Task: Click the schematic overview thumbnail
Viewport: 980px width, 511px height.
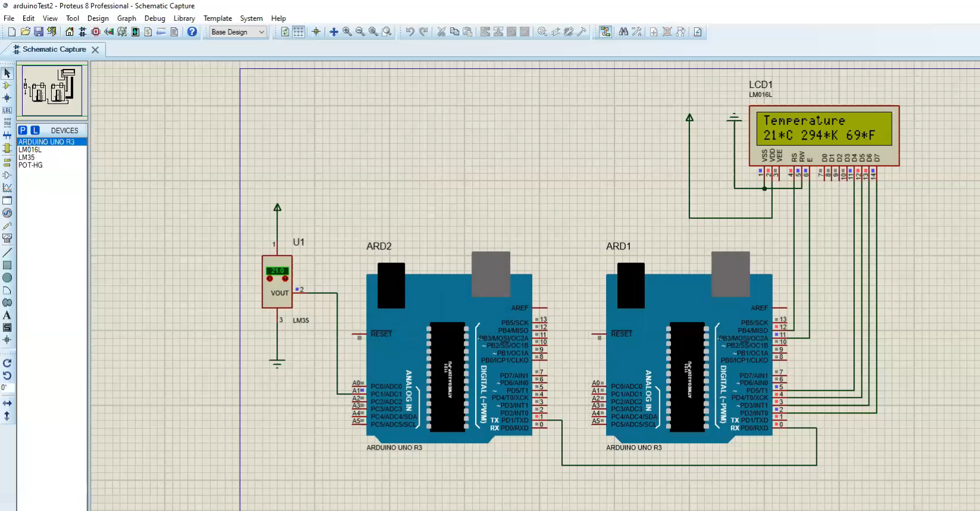Action: [x=52, y=90]
